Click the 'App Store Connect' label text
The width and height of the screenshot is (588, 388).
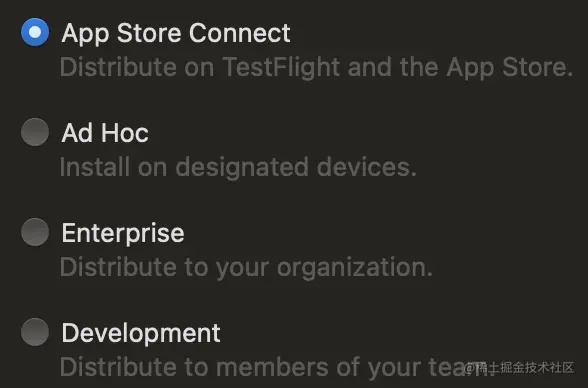tap(176, 34)
